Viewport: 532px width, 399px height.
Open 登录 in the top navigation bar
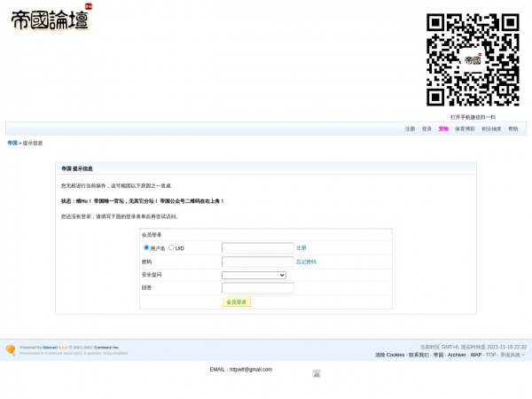point(426,129)
